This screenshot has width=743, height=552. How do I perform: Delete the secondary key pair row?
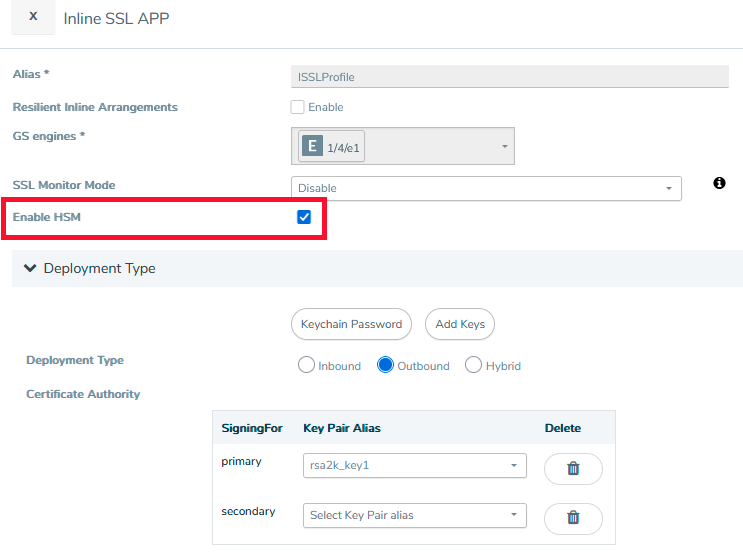[x=573, y=518]
